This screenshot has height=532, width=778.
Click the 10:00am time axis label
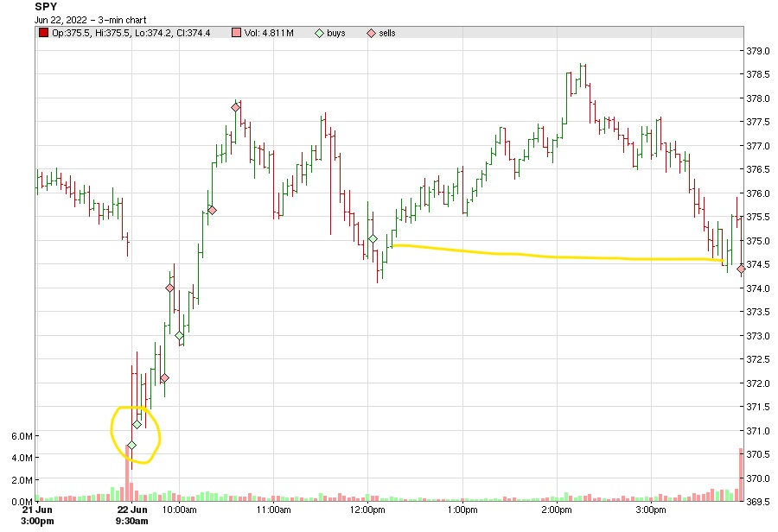click(180, 510)
